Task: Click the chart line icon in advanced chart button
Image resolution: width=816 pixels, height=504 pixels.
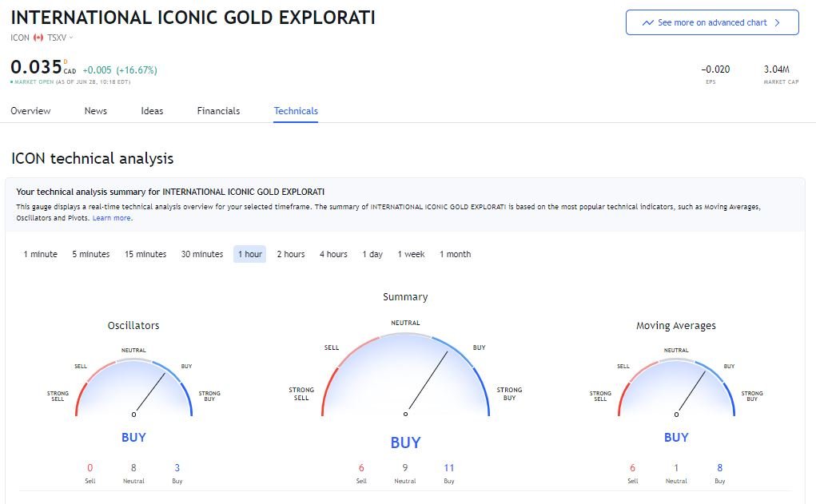Action: click(x=648, y=23)
